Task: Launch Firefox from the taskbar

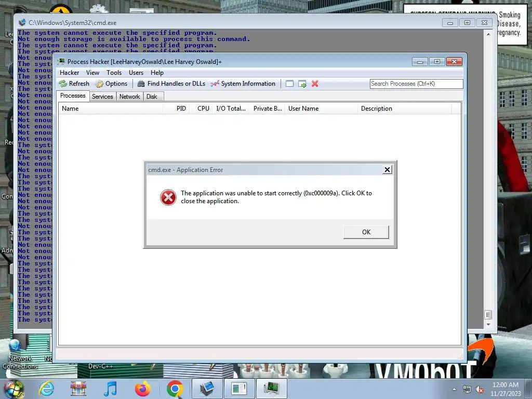Action: coord(142,389)
